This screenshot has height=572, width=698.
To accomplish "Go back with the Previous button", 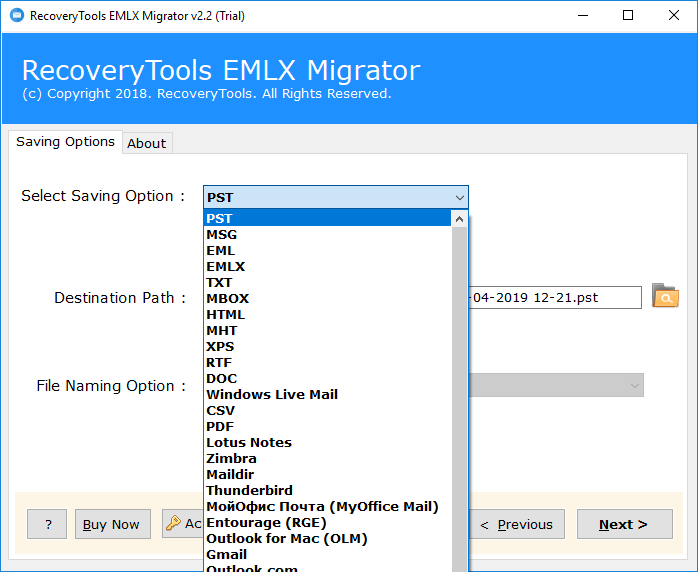I will pyautogui.click(x=517, y=524).
